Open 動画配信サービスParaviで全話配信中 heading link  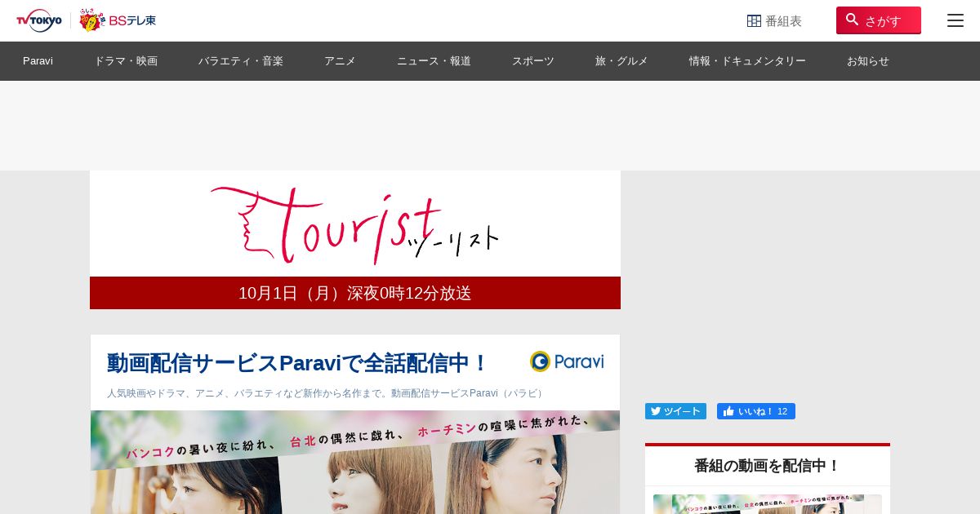(297, 363)
